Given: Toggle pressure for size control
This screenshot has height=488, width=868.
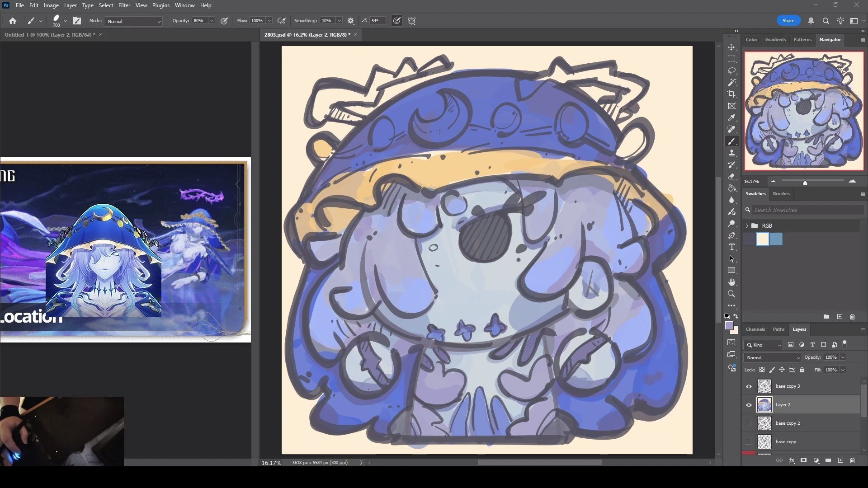Looking at the screenshot, I should coord(396,21).
